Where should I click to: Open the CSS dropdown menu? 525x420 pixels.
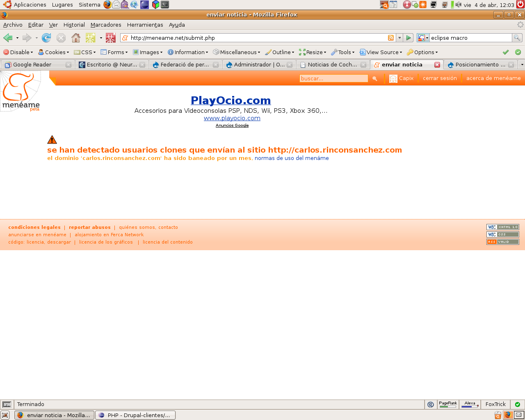(x=84, y=52)
